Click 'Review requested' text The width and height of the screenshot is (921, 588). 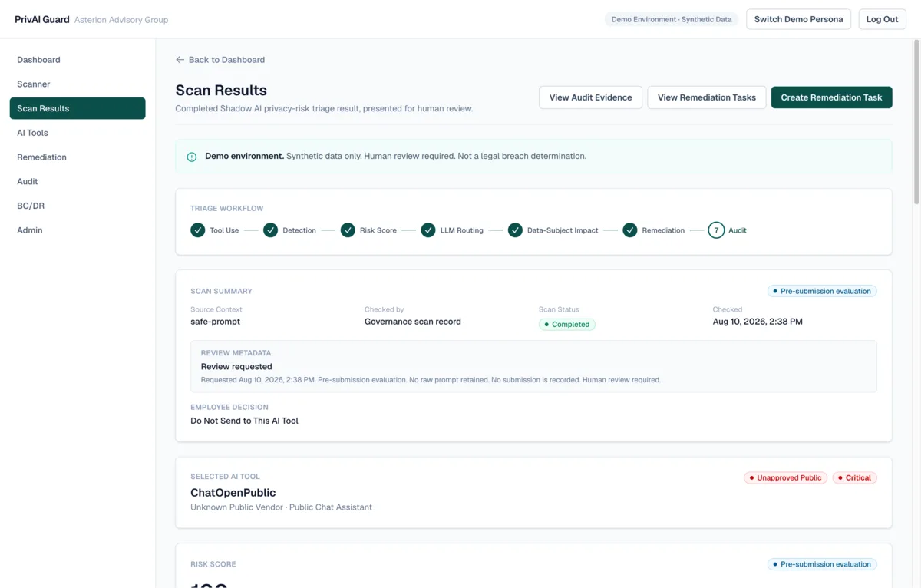(x=236, y=367)
